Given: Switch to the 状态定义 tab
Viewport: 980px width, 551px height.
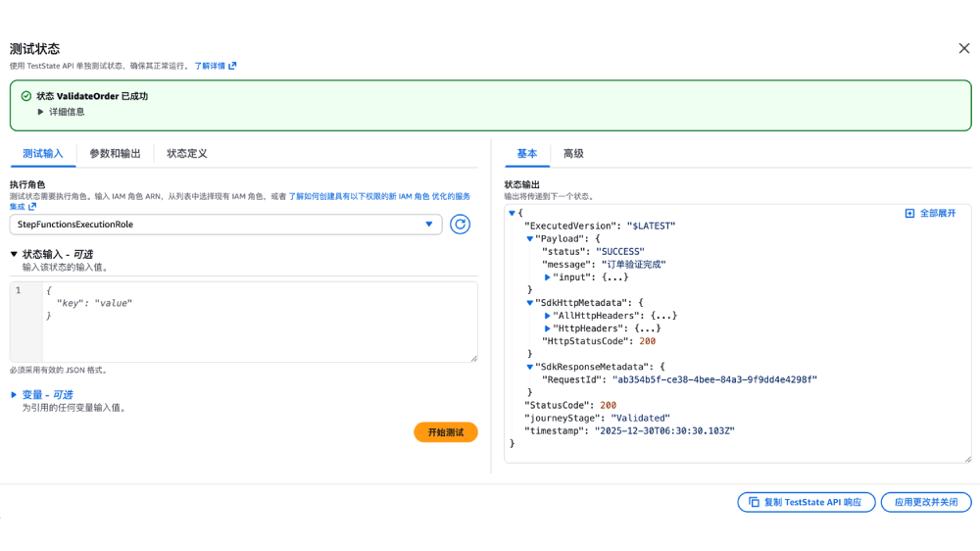Looking at the screenshot, I should point(186,154).
